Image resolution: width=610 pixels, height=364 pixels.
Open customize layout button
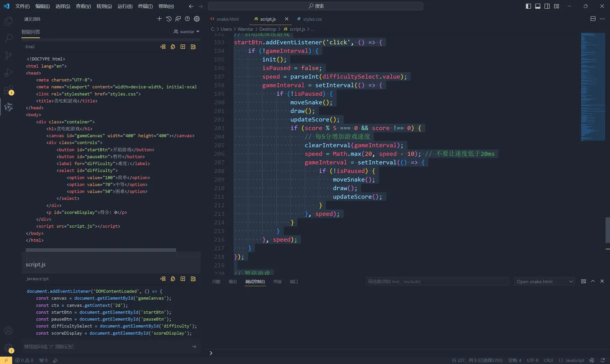pos(557,6)
